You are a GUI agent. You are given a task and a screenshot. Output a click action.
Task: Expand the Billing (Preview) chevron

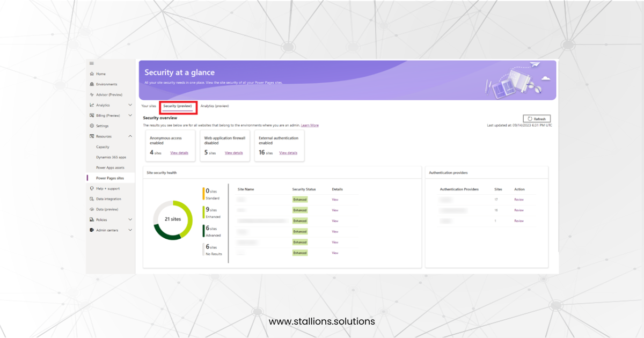(130, 115)
